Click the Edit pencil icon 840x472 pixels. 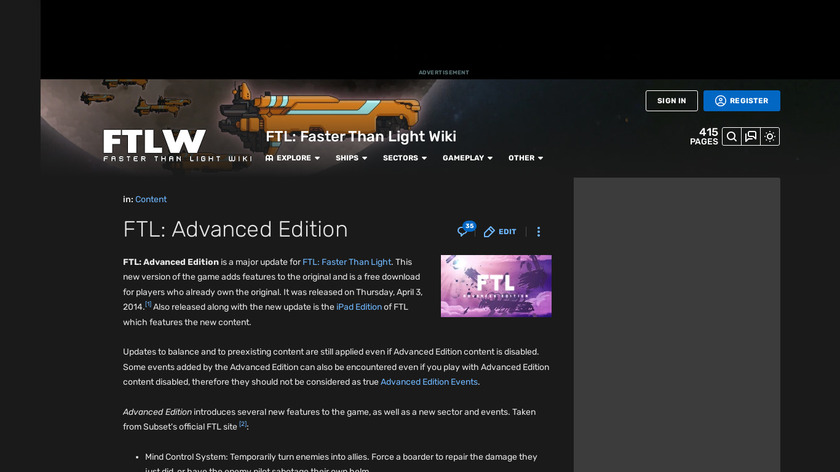coord(489,232)
